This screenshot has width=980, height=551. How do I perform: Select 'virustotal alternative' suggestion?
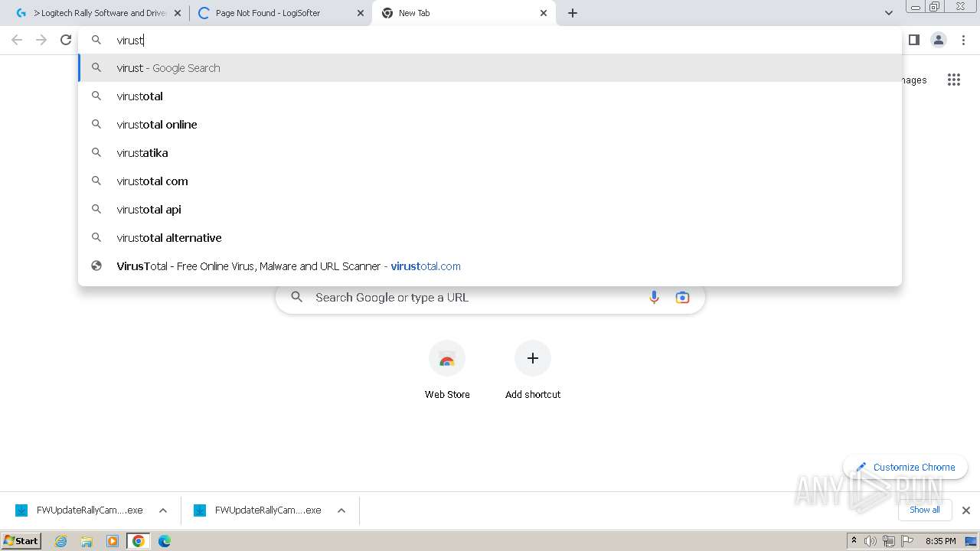click(x=490, y=238)
